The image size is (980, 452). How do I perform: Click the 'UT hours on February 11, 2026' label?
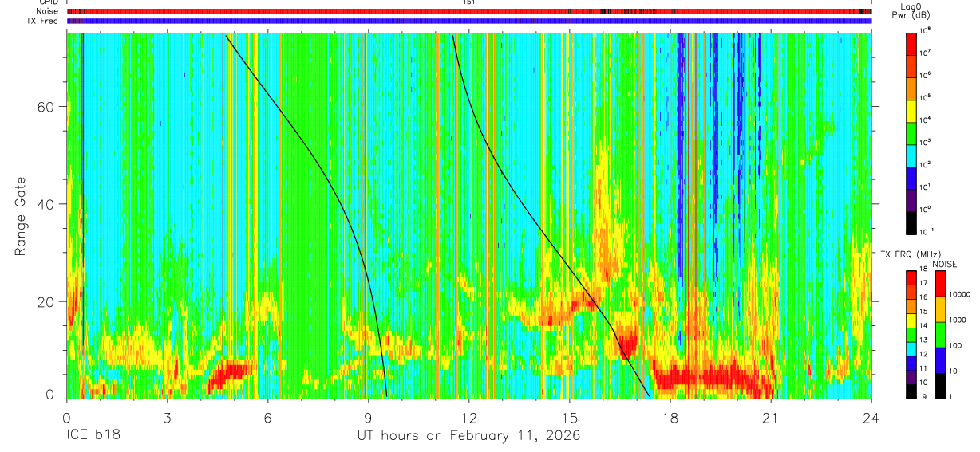(468, 436)
